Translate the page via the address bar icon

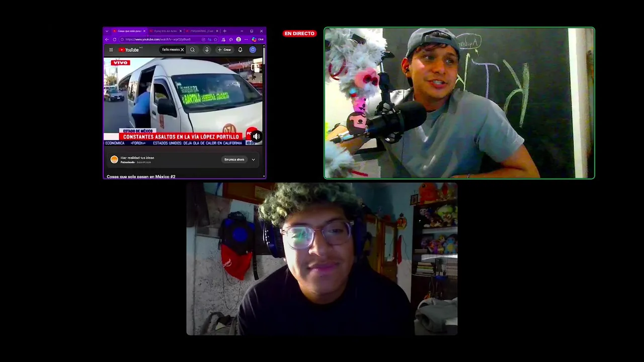pos(209,39)
